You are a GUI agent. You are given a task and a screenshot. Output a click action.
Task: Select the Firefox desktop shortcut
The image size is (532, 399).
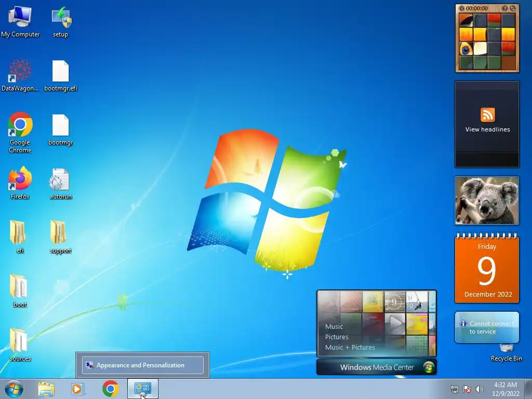[20, 182]
